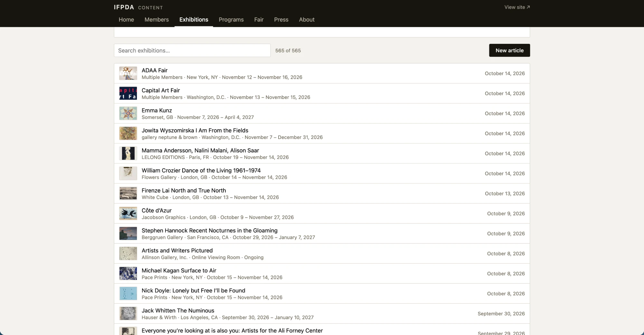Screen dimensions: 644x335
Task: Click the 565 of 565 count
Action: click(x=288, y=50)
